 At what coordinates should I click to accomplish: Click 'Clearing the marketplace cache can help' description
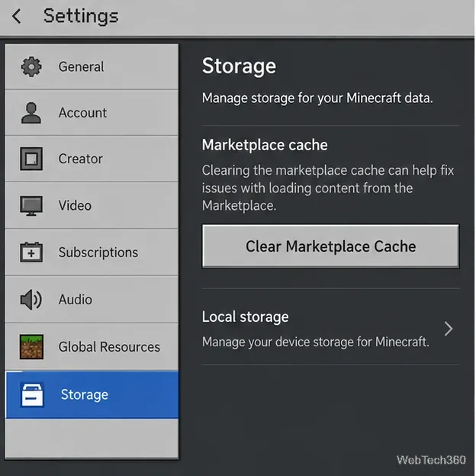click(x=328, y=188)
